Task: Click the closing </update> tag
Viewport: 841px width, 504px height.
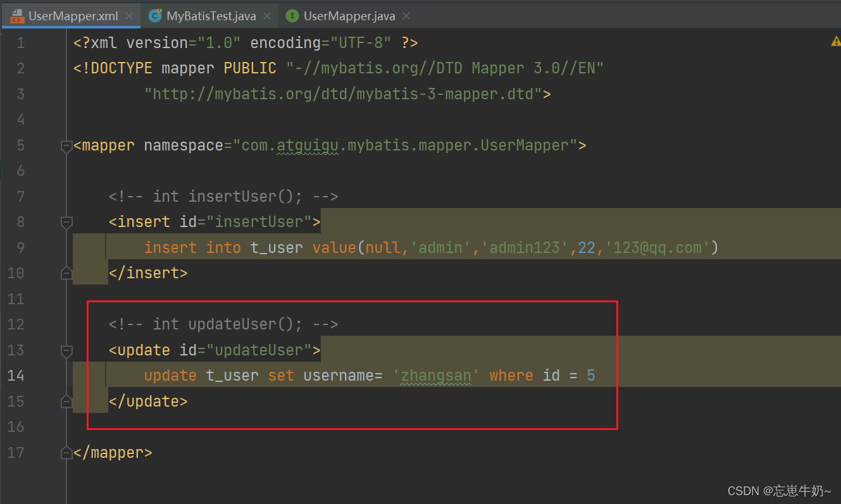Action: (x=148, y=402)
